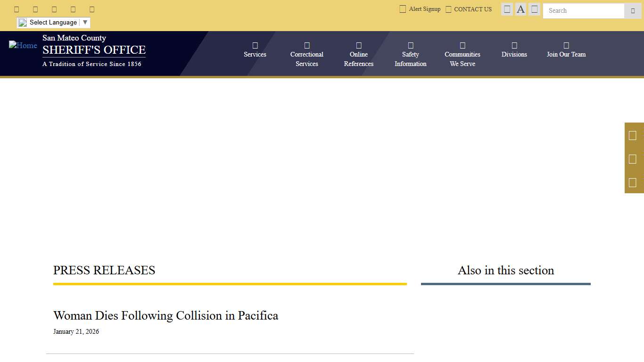
Task: Click inside the Search input field
Action: (583, 11)
